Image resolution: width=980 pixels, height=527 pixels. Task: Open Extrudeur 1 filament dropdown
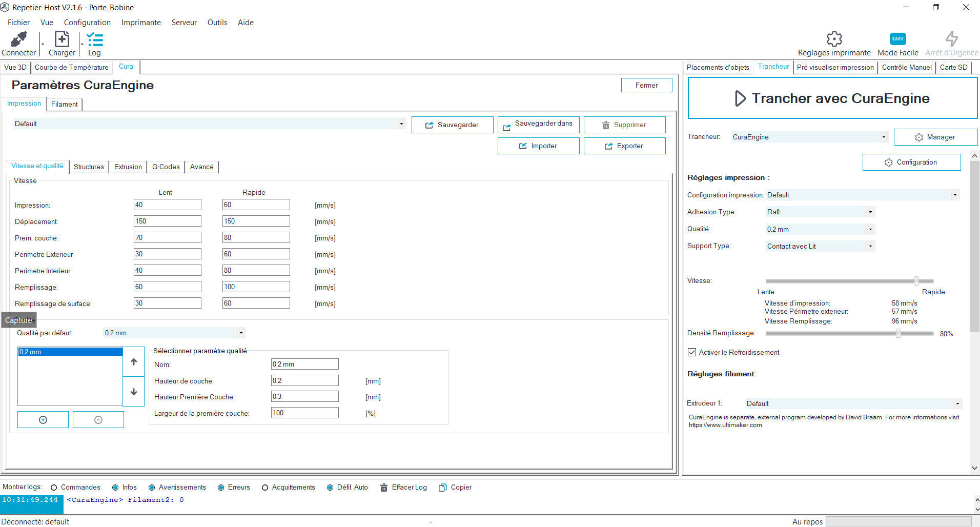[x=957, y=403]
